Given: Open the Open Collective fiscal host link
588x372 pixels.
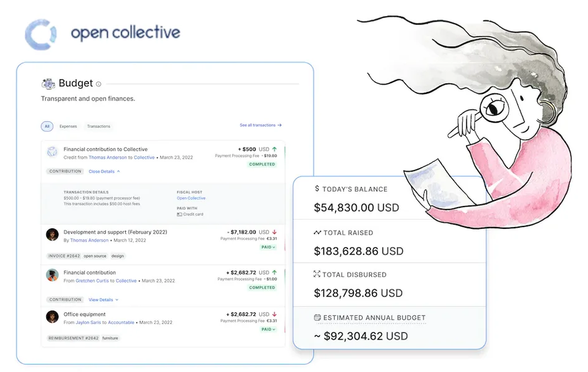Looking at the screenshot, I should pyautogui.click(x=191, y=198).
